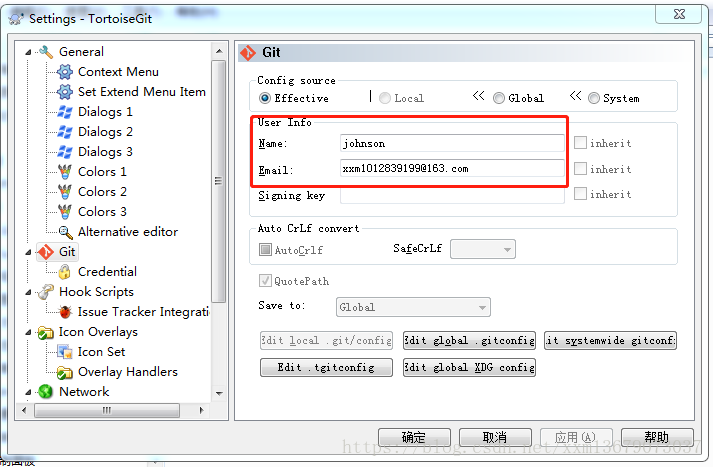
Task: Click the Network globe icon
Action: coord(45,392)
